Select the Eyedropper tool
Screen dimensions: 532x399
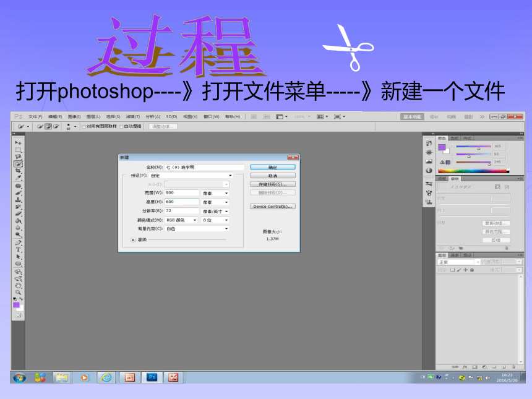coord(18,178)
